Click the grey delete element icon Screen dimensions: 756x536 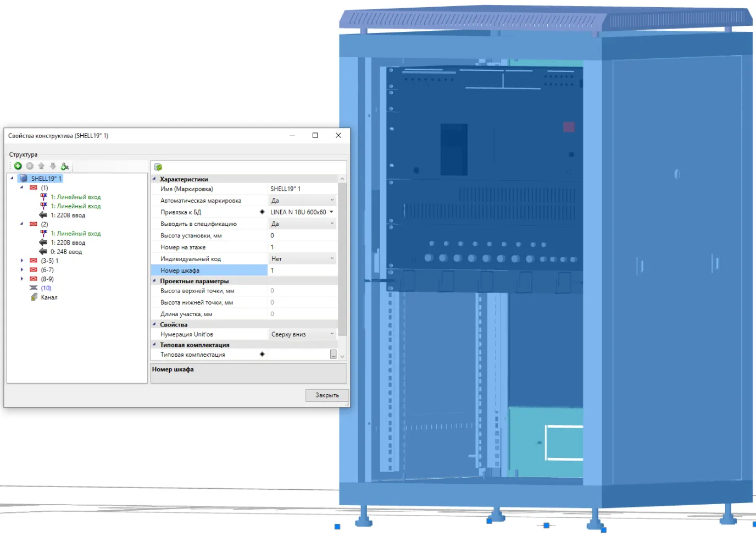pos(30,166)
